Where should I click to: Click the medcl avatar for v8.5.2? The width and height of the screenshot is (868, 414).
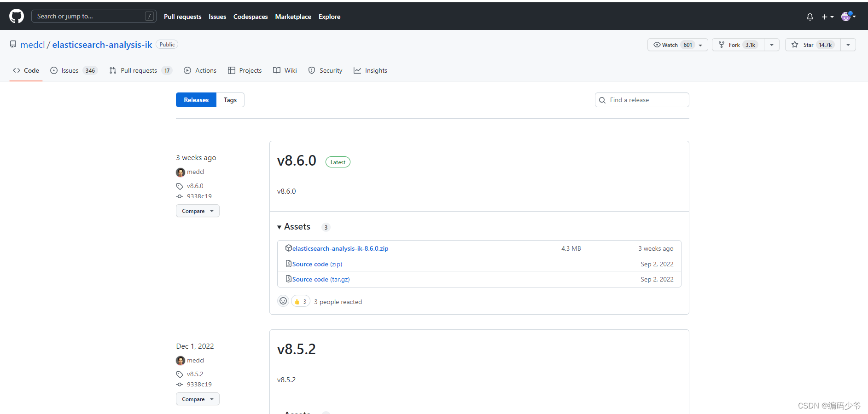(181, 361)
